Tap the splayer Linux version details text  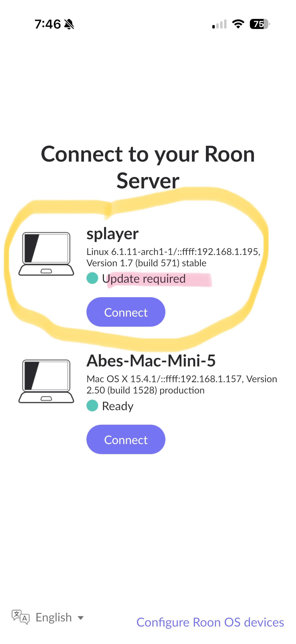[x=173, y=257]
